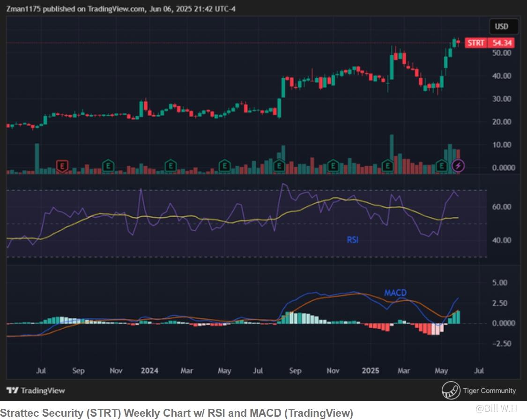Click the 60.00 RSI axis value

click(501, 206)
